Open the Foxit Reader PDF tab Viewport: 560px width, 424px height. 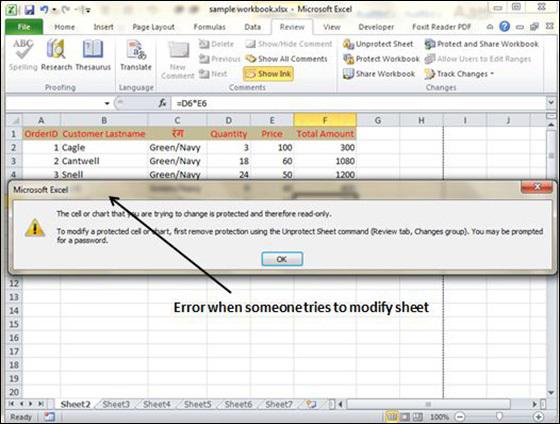point(442,27)
